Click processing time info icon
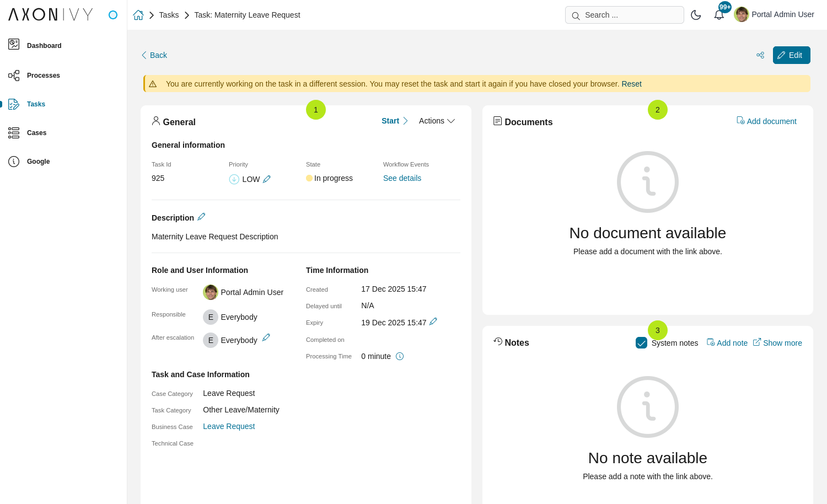Image resolution: width=827 pixels, height=504 pixels. coord(400,356)
